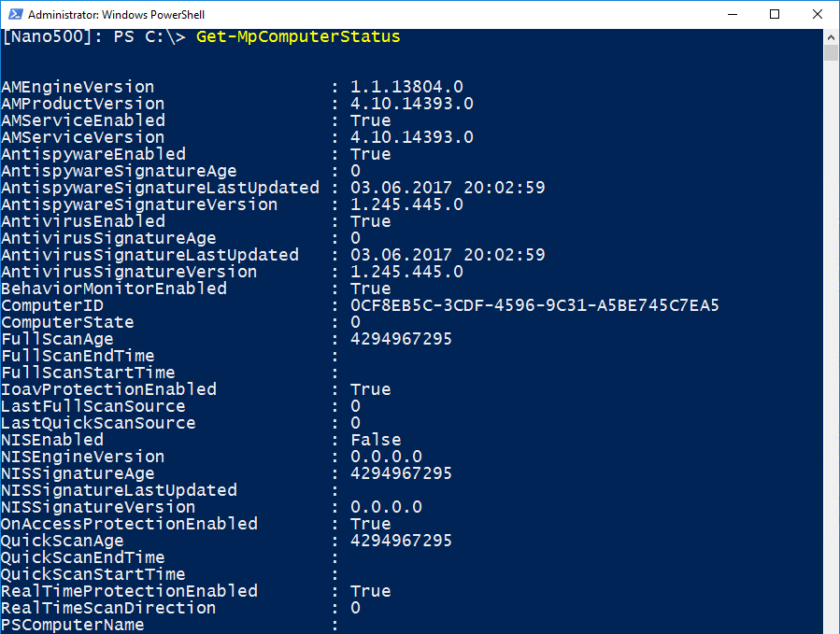This screenshot has width=840, height=634.
Task: Click the RealTimeProtectionEnabled True value
Action: pos(371,591)
